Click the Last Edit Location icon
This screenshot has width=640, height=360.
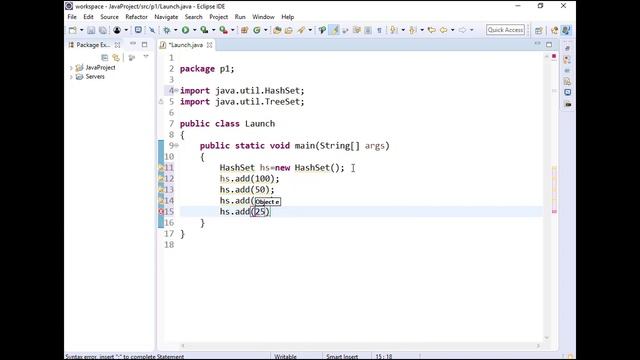431,30
